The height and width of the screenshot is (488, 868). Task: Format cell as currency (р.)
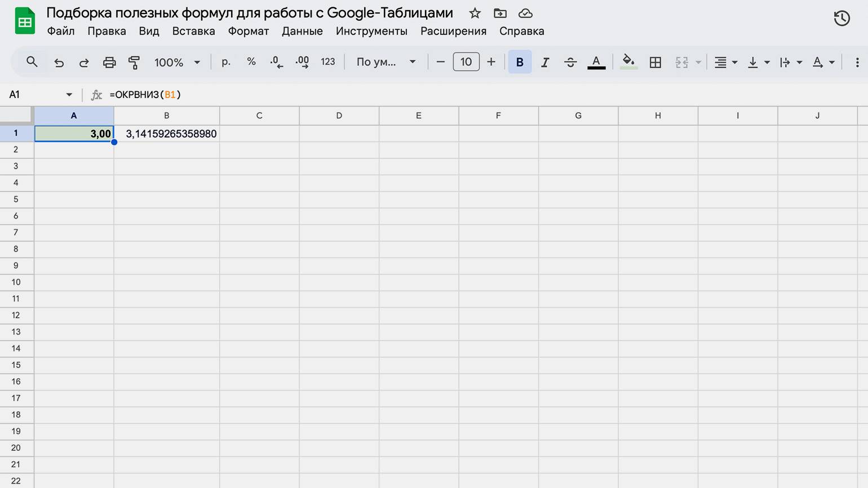pyautogui.click(x=226, y=62)
